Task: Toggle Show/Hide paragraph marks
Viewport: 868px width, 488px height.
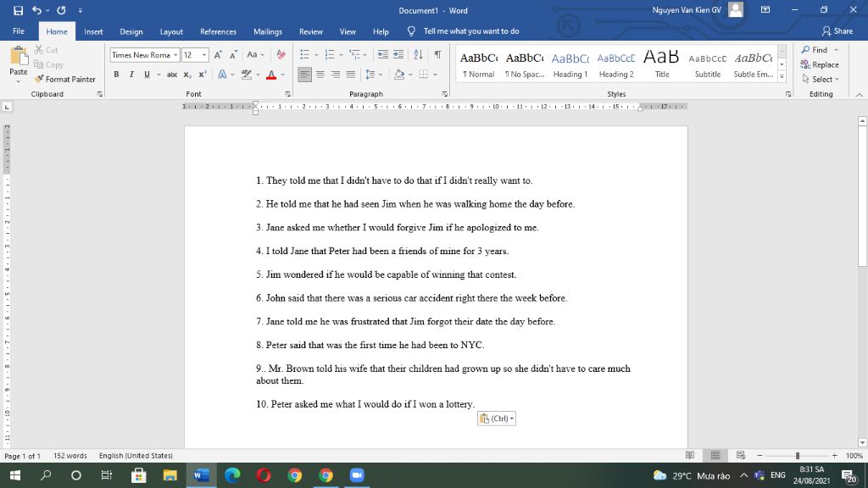Action: coord(438,54)
